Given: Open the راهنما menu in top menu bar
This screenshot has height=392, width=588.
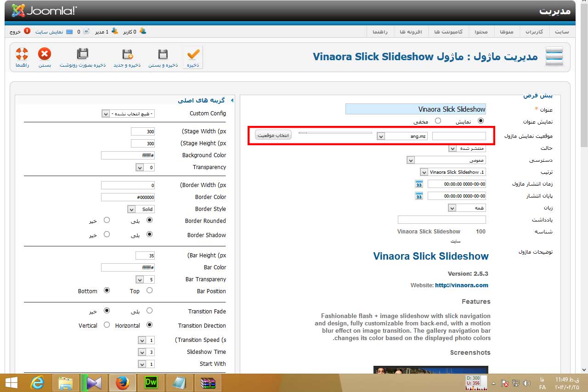Looking at the screenshot, I should pyautogui.click(x=380, y=32).
